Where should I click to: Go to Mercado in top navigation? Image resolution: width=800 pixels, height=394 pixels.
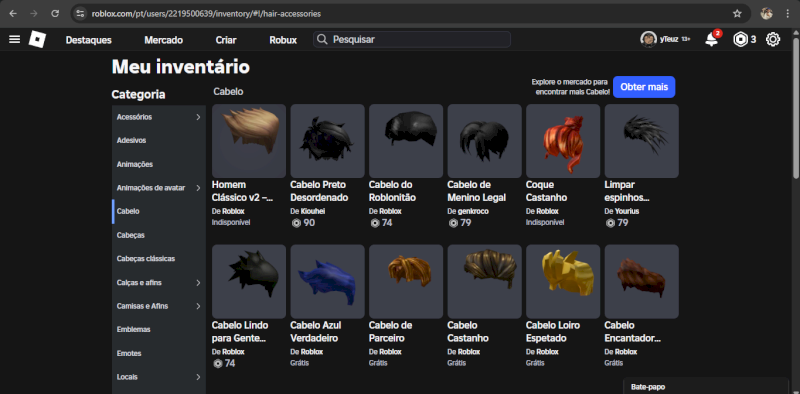click(x=163, y=40)
